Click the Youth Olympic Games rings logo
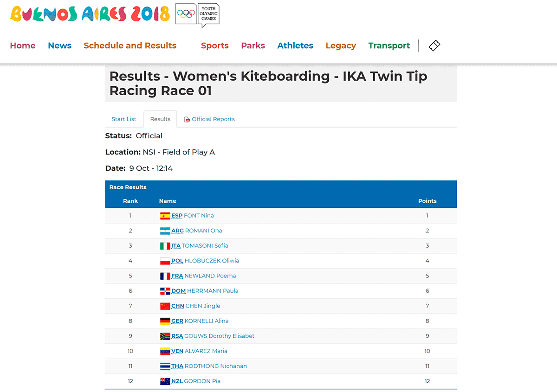Viewport: 557px width, 392px height. pos(197,14)
